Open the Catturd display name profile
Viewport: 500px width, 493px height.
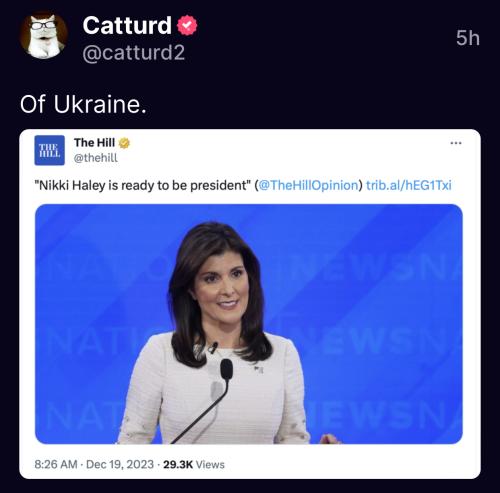click(127, 25)
